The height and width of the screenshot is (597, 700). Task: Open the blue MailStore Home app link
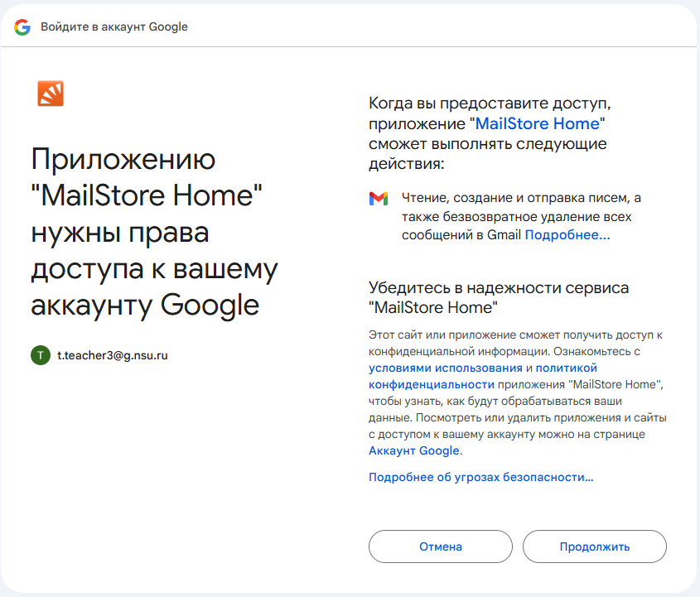537,123
